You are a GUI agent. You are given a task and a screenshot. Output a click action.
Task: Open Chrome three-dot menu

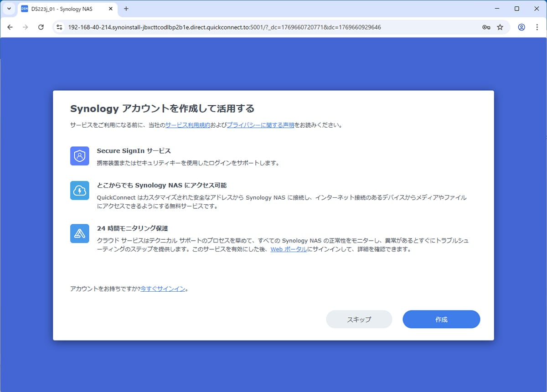point(537,27)
